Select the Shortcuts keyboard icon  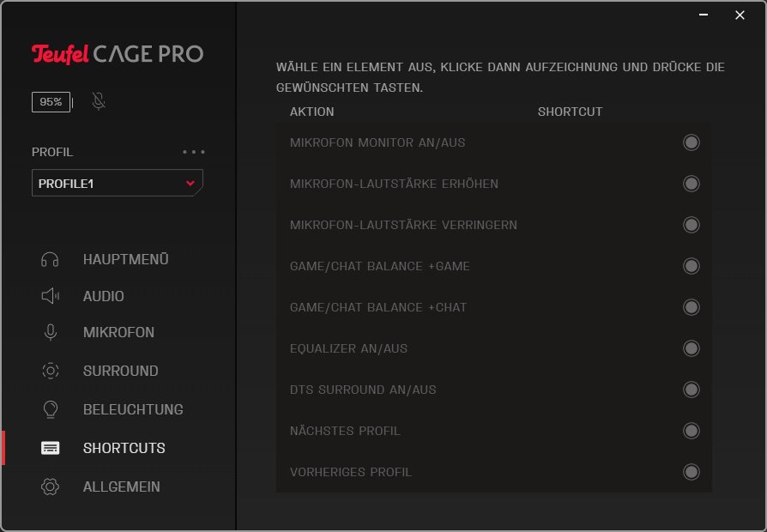pyautogui.click(x=50, y=447)
